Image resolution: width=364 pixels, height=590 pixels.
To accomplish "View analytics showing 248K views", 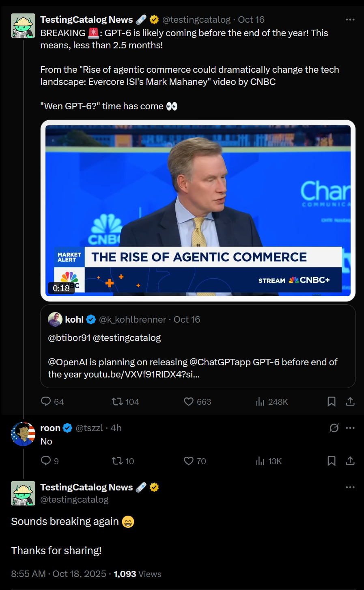I will [x=260, y=402].
